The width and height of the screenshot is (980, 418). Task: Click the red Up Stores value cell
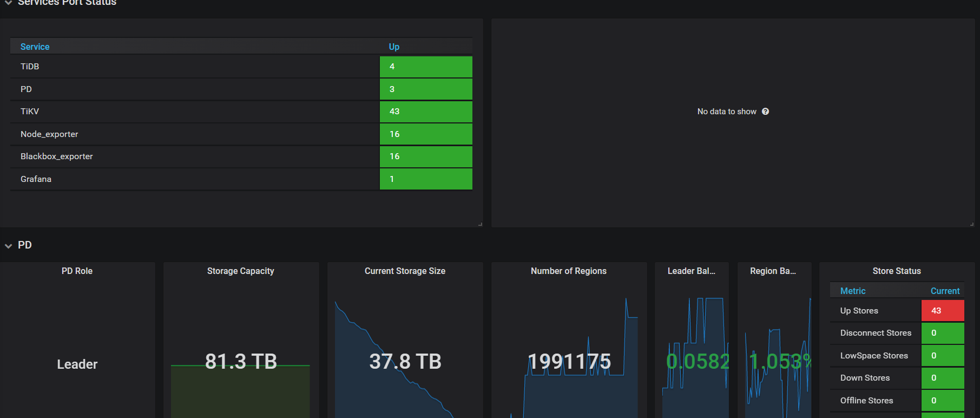pyautogui.click(x=942, y=311)
